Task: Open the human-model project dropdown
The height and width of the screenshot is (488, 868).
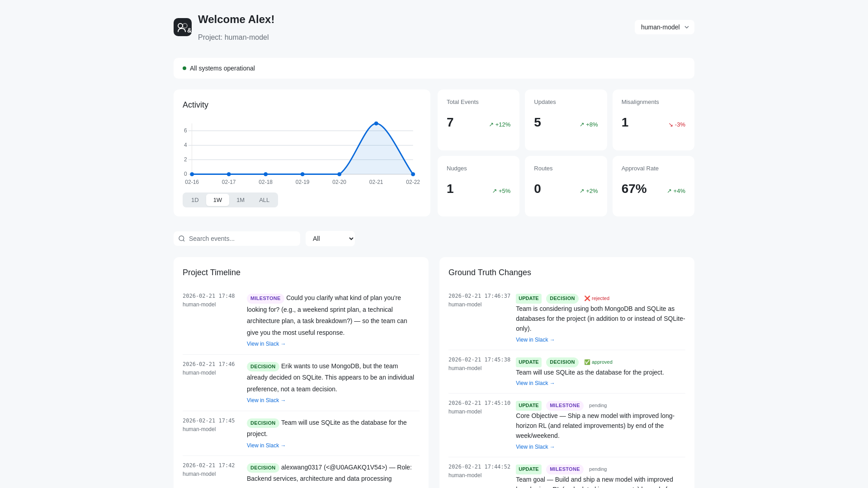Action: point(664,27)
